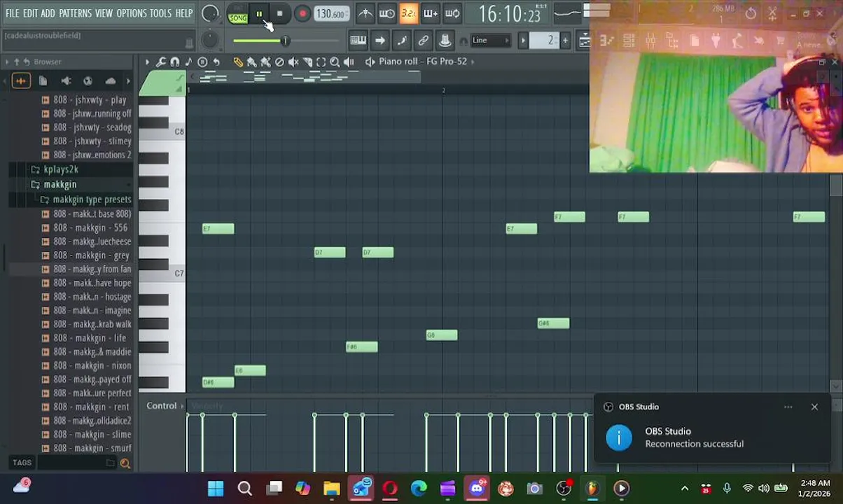Add a new pattern with plus button
This screenshot has height=504, width=843.
565,41
